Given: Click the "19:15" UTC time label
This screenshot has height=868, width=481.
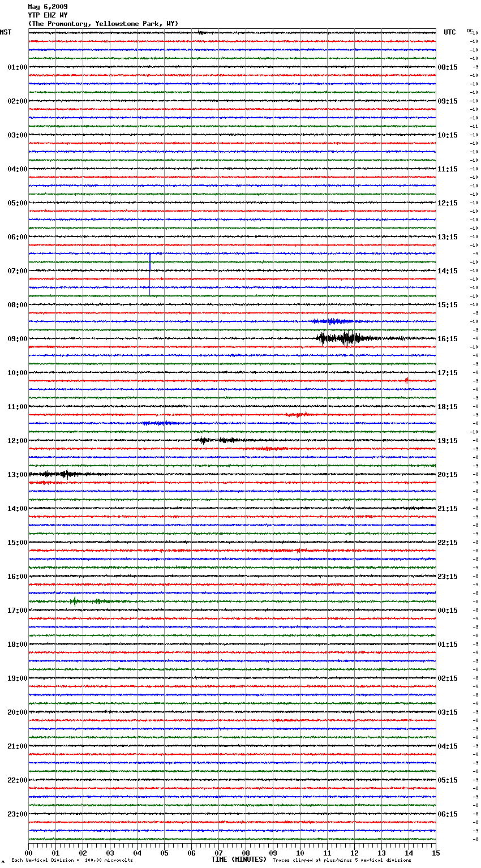Looking at the screenshot, I should tap(448, 441).
